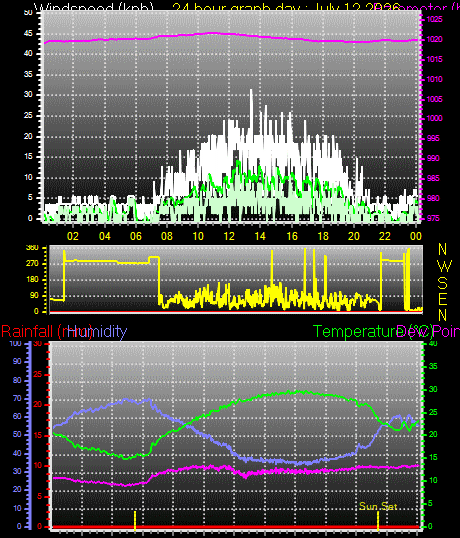Click barometer value 985
Screen dimensions: 460x538
(433, 178)
